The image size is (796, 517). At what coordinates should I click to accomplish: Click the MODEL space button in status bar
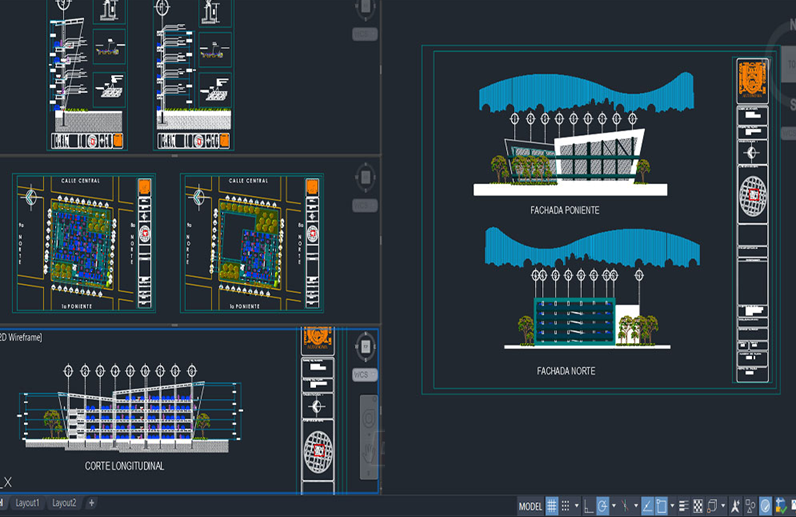tap(530, 506)
